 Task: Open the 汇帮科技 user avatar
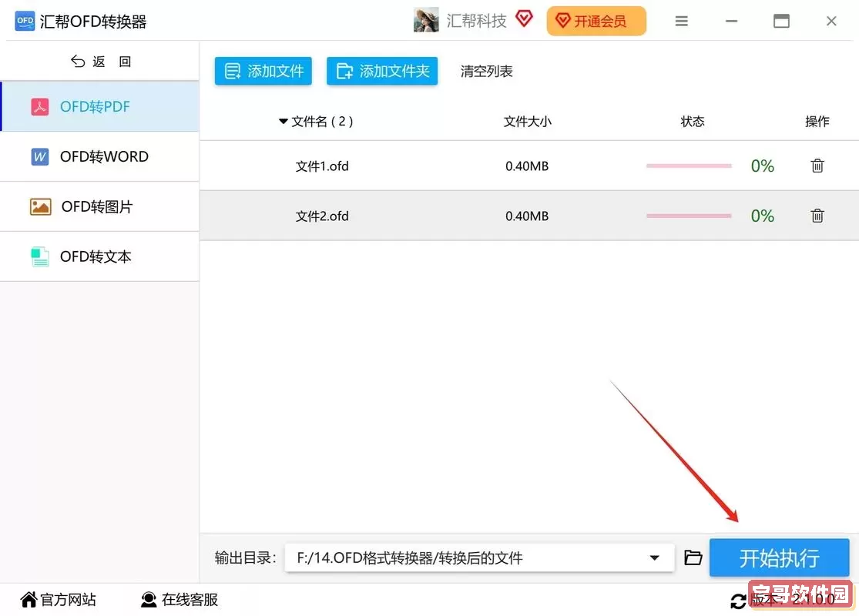click(426, 20)
